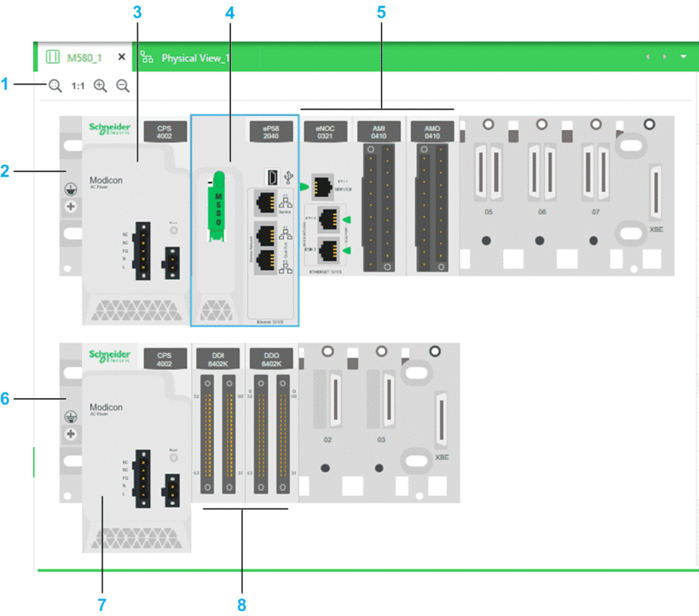
Task: Click the Schneider Electric logo on the lower rack
Action: tap(109, 356)
